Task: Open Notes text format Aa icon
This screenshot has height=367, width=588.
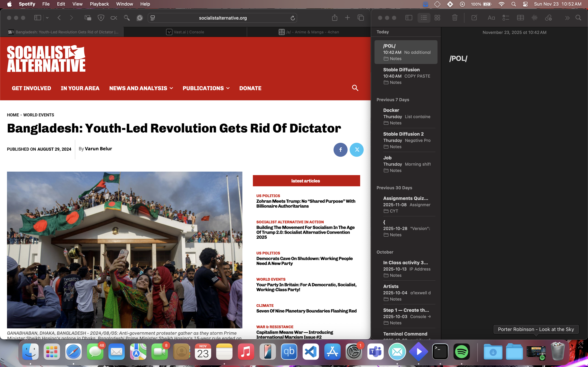Action: 491,18
